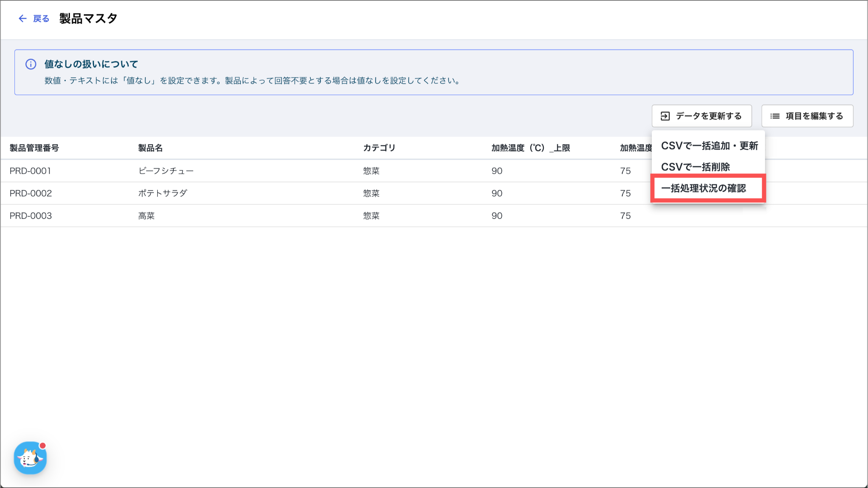Click the ビーフシチュー product name
The height and width of the screenshot is (488, 868).
click(166, 171)
